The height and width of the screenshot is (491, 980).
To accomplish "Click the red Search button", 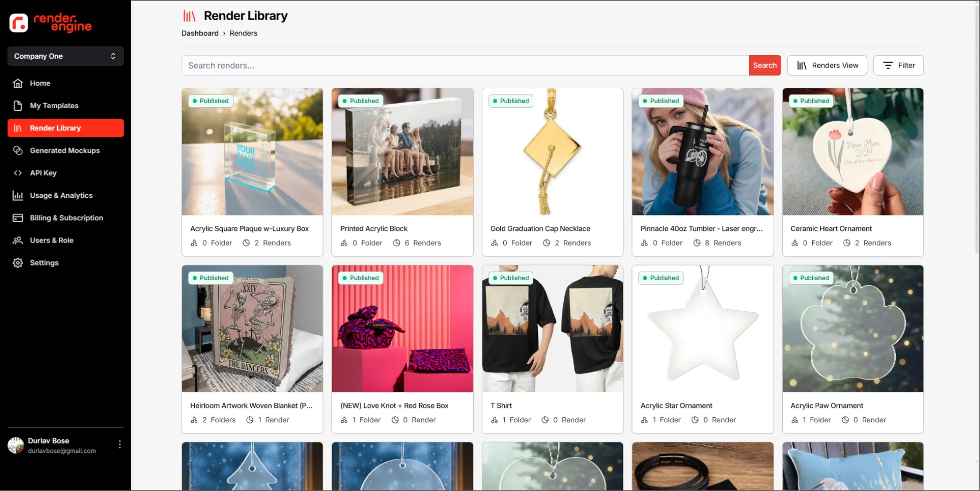I will [x=765, y=66].
